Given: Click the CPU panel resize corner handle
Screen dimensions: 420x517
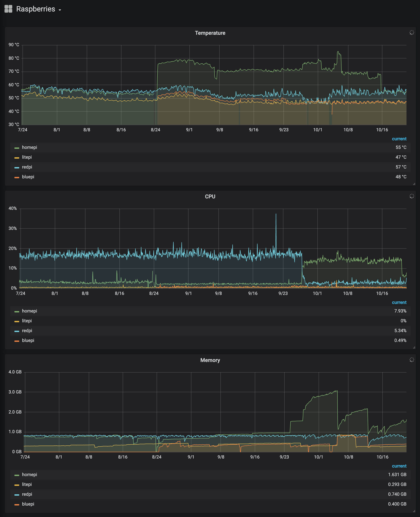Looking at the screenshot, I should click(x=414, y=347).
